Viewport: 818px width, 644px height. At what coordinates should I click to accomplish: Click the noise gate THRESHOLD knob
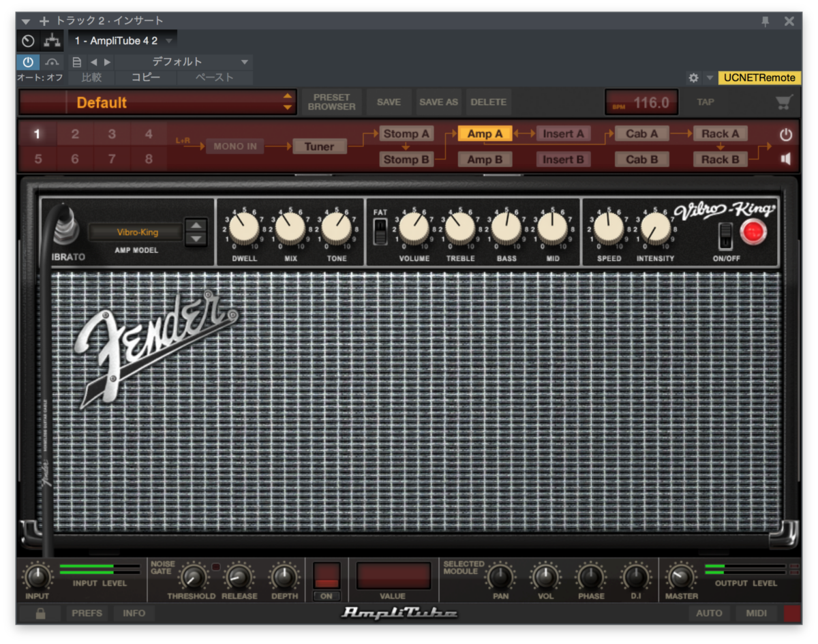click(192, 578)
